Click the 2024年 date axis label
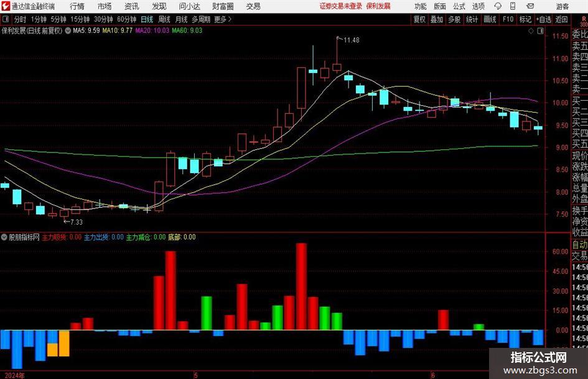Viewport: 588px width, 379px height. pyautogui.click(x=15, y=375)
